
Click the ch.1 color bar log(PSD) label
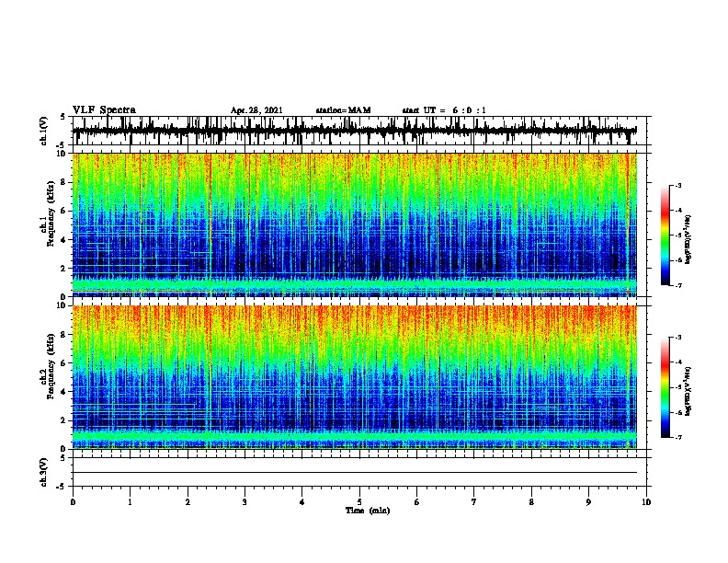688,239
